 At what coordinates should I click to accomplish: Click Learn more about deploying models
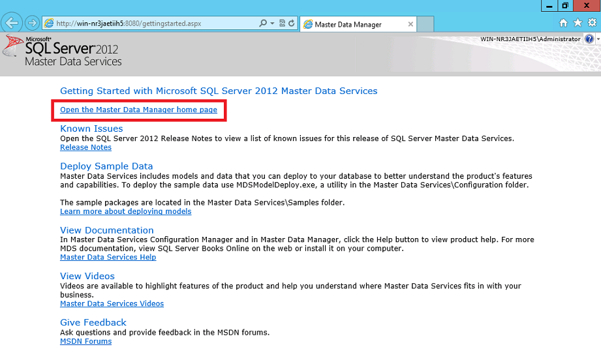(x=125, y=211)
